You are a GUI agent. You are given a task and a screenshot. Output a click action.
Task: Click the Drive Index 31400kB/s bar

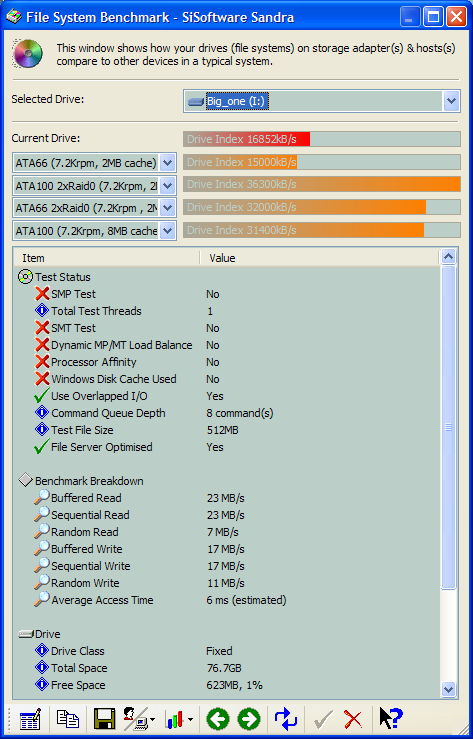click(322, 230)
